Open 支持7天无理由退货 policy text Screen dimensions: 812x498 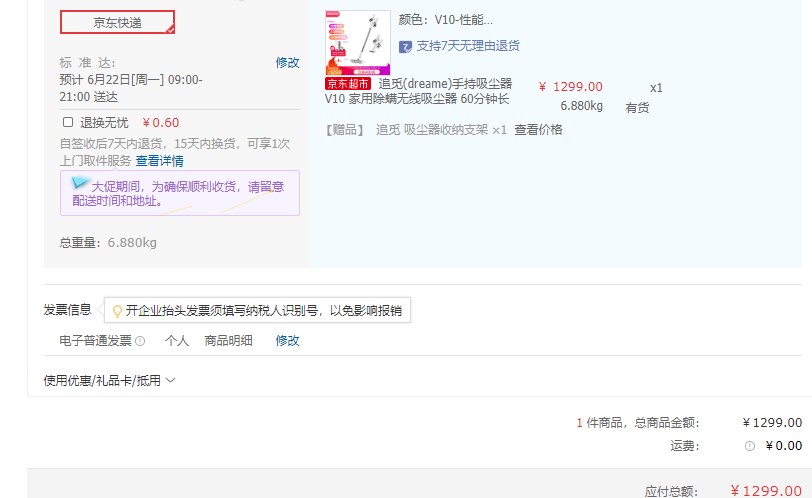point(468,46)
